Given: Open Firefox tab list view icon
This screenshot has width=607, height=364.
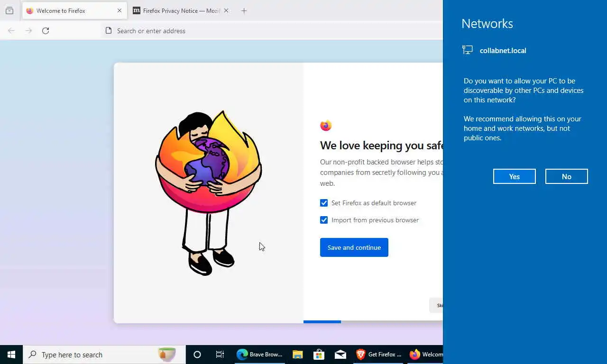Looking at the screenshot, I should coord(9,10).
